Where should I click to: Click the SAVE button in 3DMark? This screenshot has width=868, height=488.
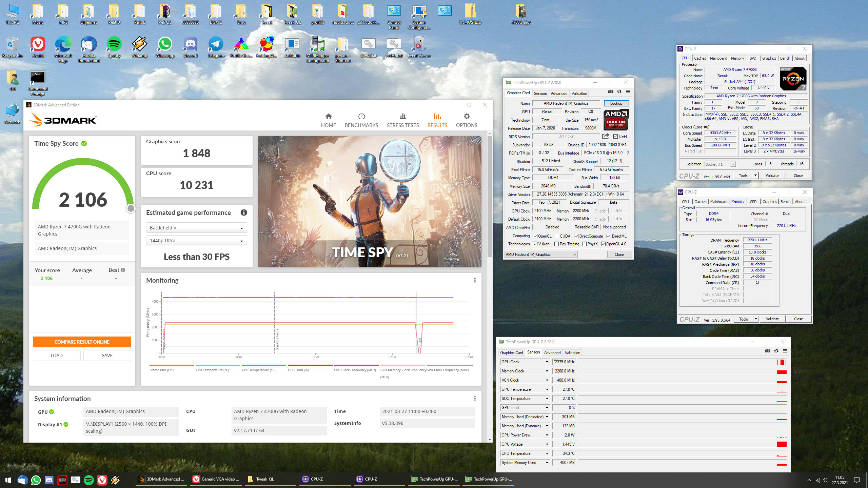click(107, 355)
